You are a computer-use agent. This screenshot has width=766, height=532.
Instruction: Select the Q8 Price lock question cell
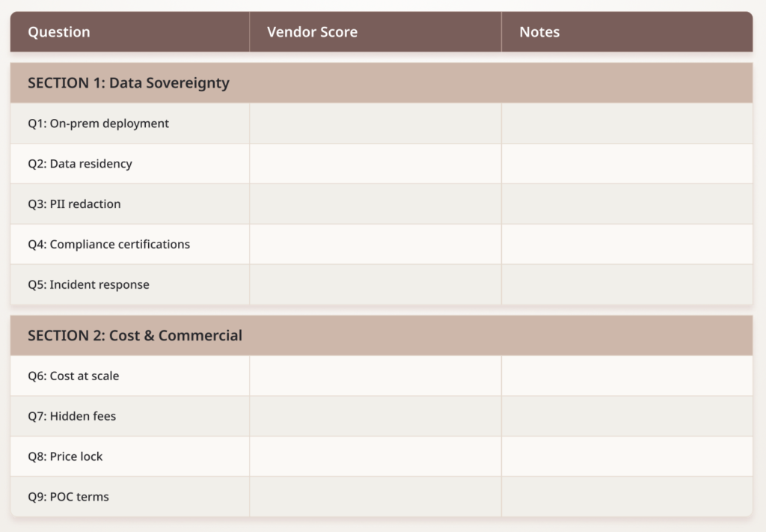[x=65, y=457]
